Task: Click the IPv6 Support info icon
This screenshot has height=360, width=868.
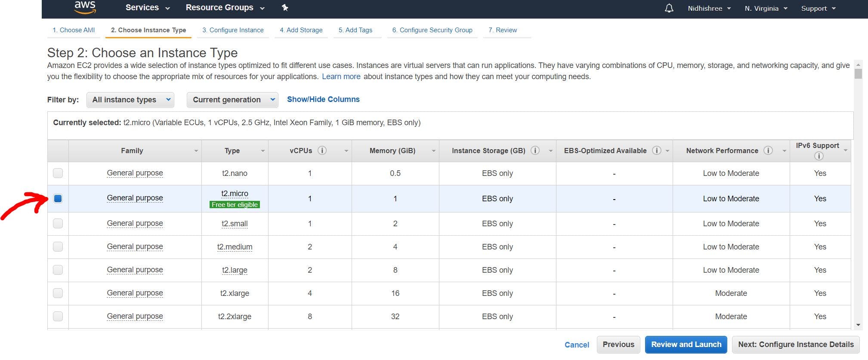Action: click(x=819, y=156)
